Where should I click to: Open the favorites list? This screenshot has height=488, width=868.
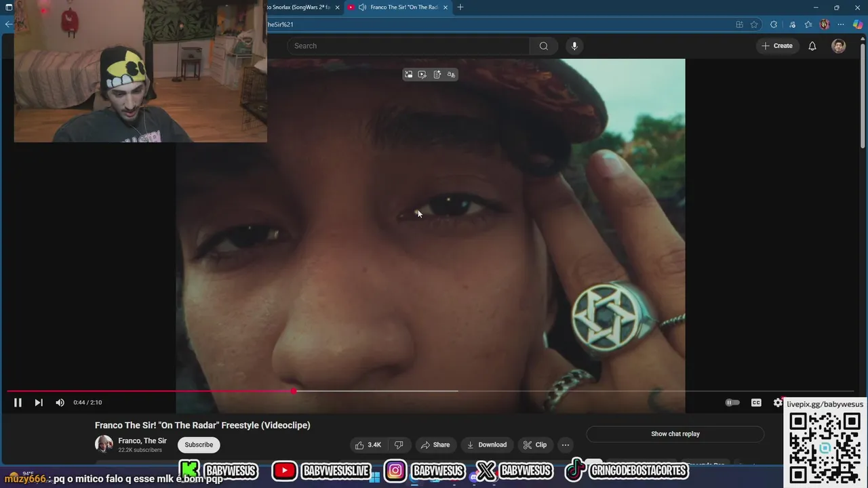coord(808,24)
